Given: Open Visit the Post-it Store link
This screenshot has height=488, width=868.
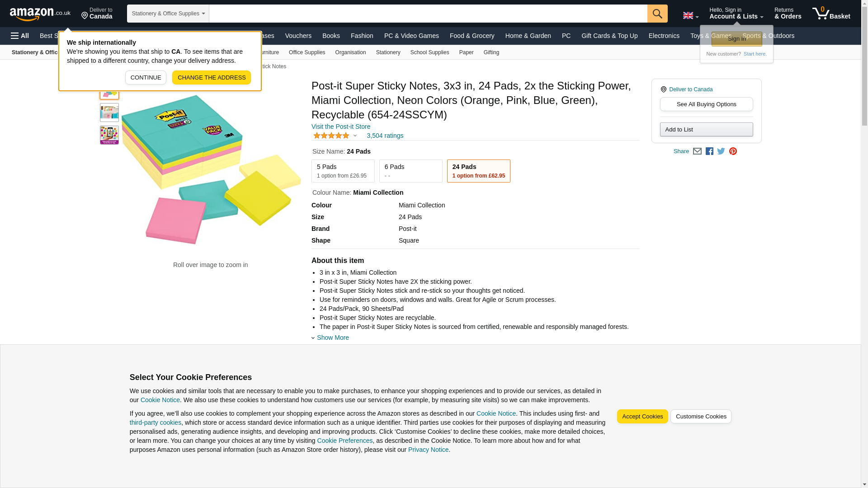Looking at the screenshot, I should point(340,127).
